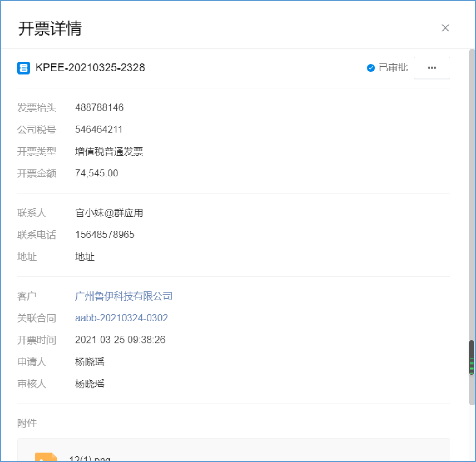The height and width of the screenshot is (462, 476).
Task: Open customer link 广州鲁伊科技有限公司
Action: (124, 296)
